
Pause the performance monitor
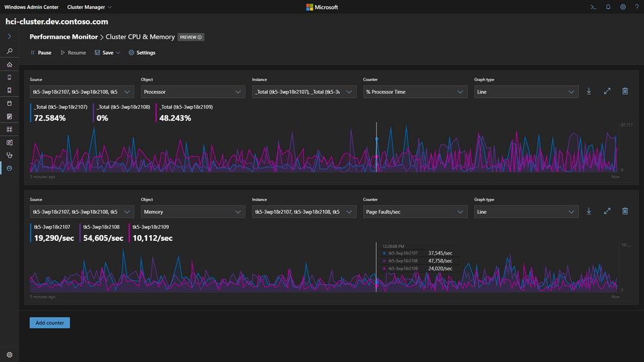[41, 53]
